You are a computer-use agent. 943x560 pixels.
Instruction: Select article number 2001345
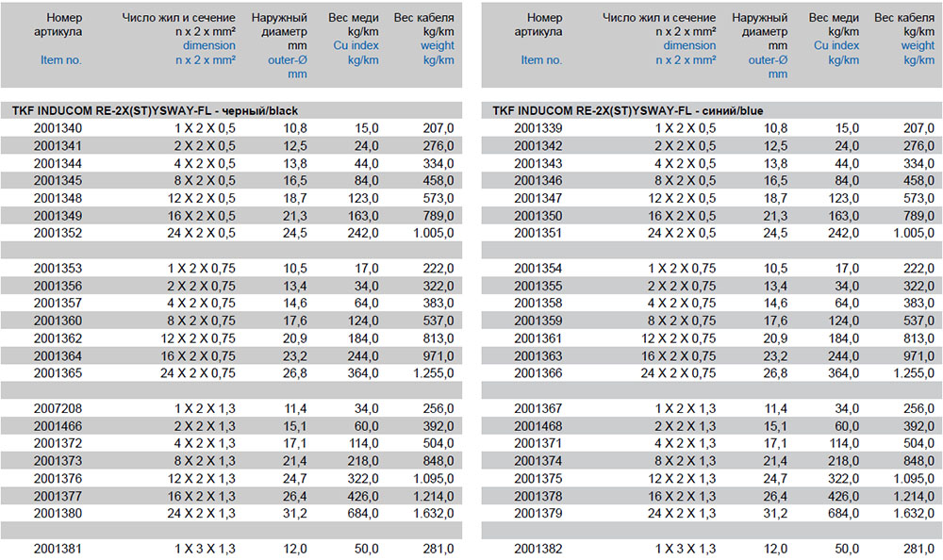58,180
